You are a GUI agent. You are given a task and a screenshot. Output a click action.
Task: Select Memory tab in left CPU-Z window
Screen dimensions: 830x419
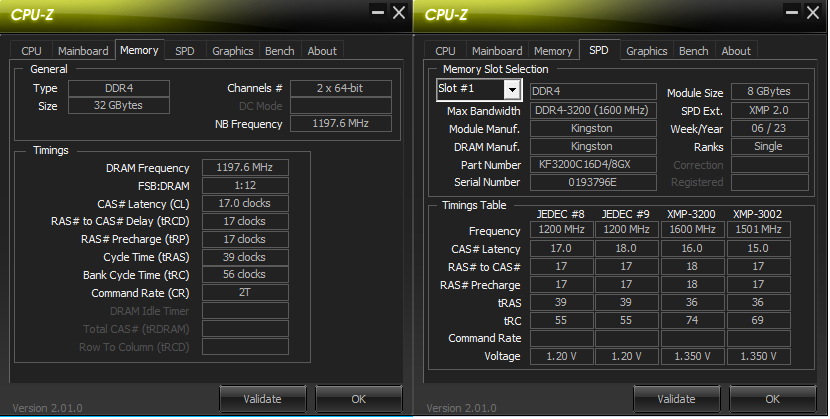pyautogui.click(x=139, y=50)
